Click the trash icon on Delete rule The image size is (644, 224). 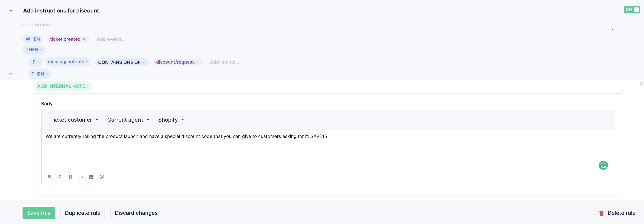[601, 213]
